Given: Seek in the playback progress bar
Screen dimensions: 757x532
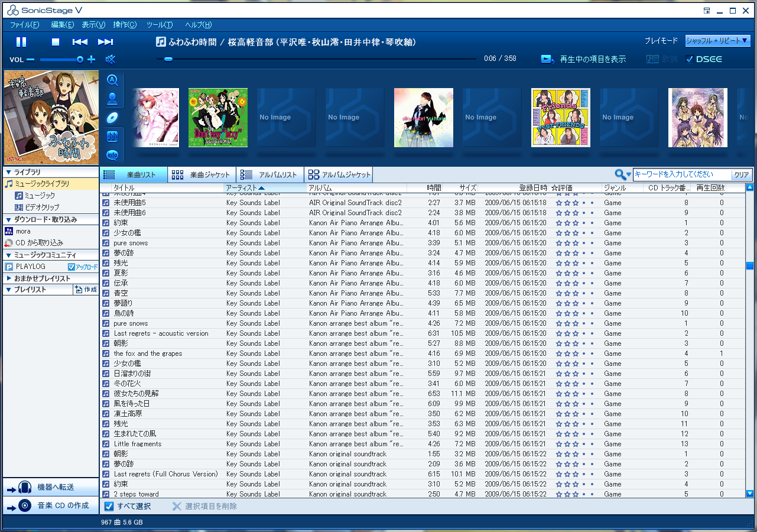Looking at the screenshot, I should [x=316, y=59].
